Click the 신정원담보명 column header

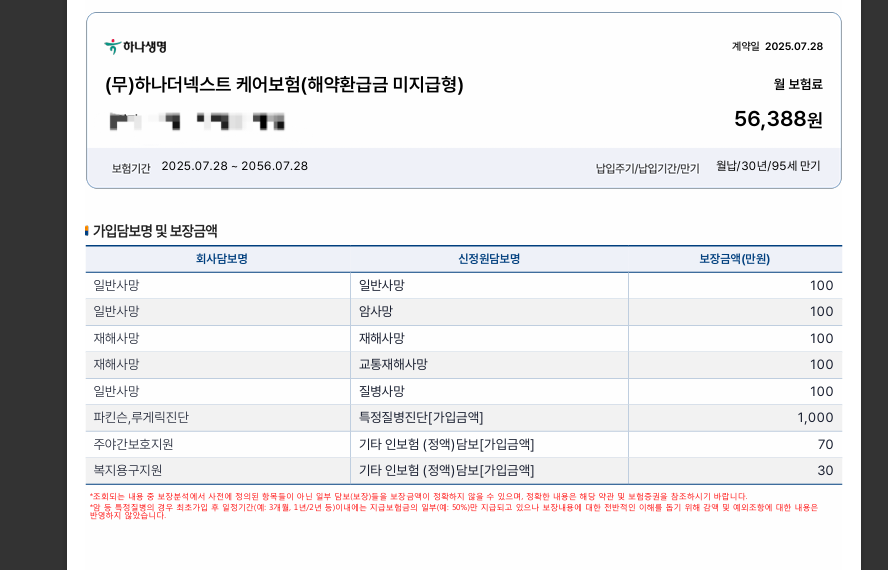pos(489,259)
